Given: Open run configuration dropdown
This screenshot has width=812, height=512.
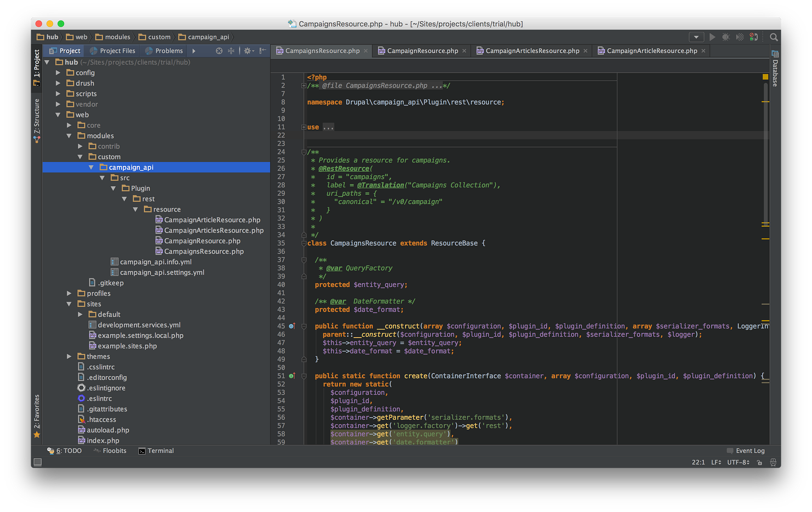Looking at the screenshot, I should [x=696, y=37].
